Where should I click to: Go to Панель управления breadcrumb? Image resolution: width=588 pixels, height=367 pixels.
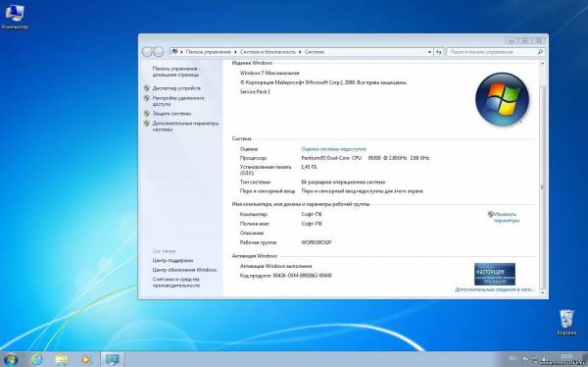[x=209, y=52]
